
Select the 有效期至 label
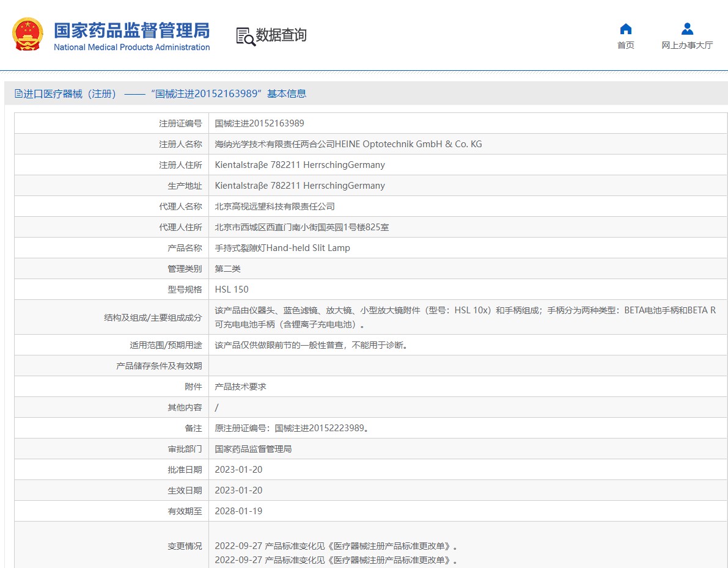pos(185,511)
